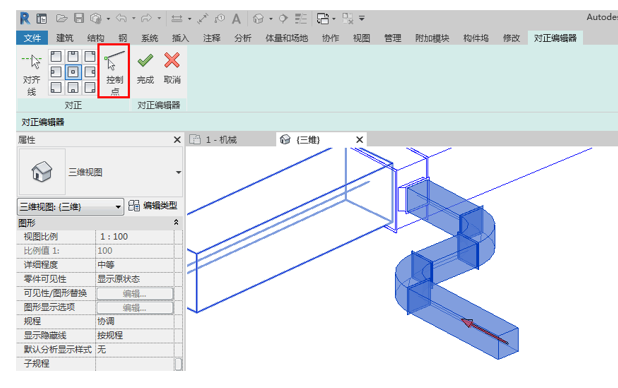Click the Close Inactive Views icon
Viewport: 618px width, 388px height.
pos(348,18)
